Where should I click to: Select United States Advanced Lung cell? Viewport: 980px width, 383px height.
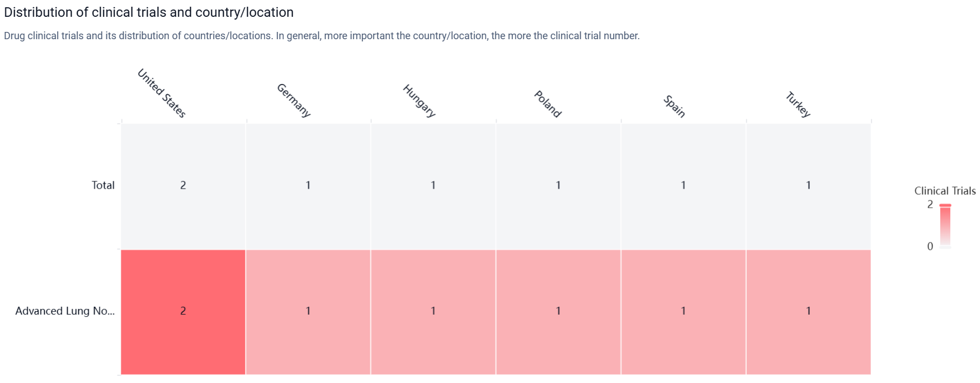[183, 311]
